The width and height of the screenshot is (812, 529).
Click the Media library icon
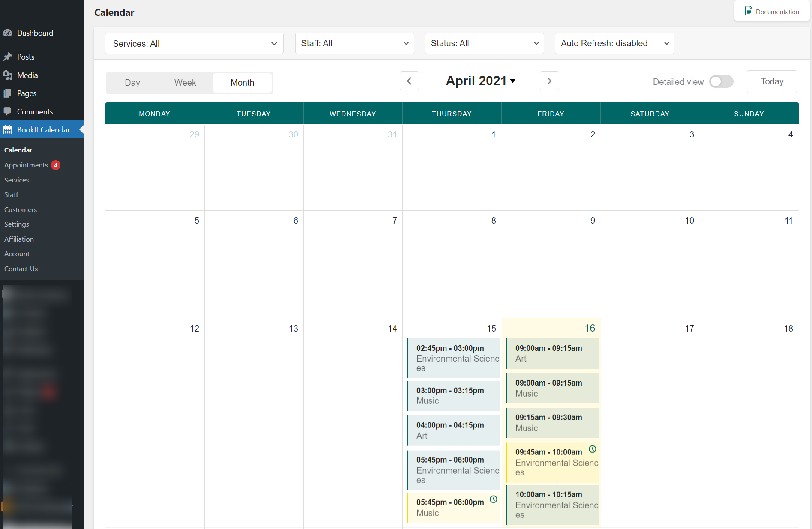click(x=8, y=75)
